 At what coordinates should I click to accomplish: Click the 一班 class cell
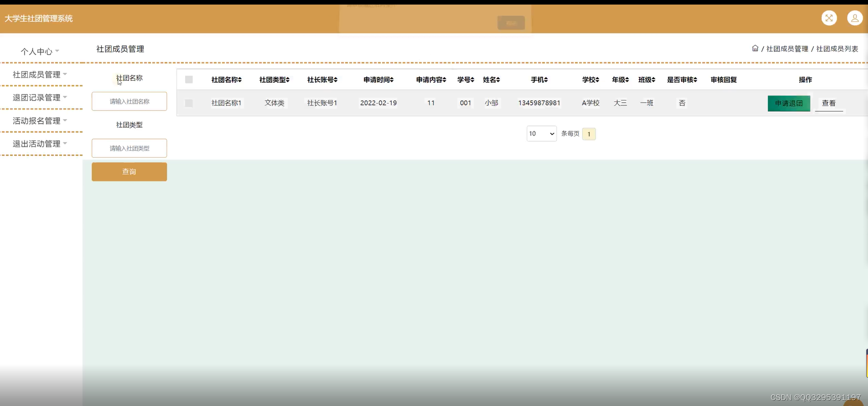tap(646, 103)
